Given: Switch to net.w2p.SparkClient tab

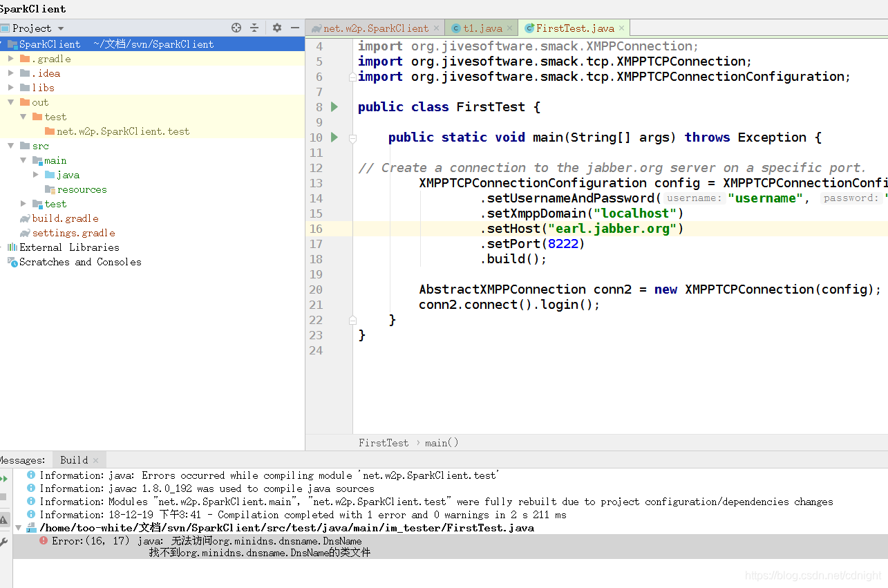Looking at the screenshot, I should click(376, 28).
